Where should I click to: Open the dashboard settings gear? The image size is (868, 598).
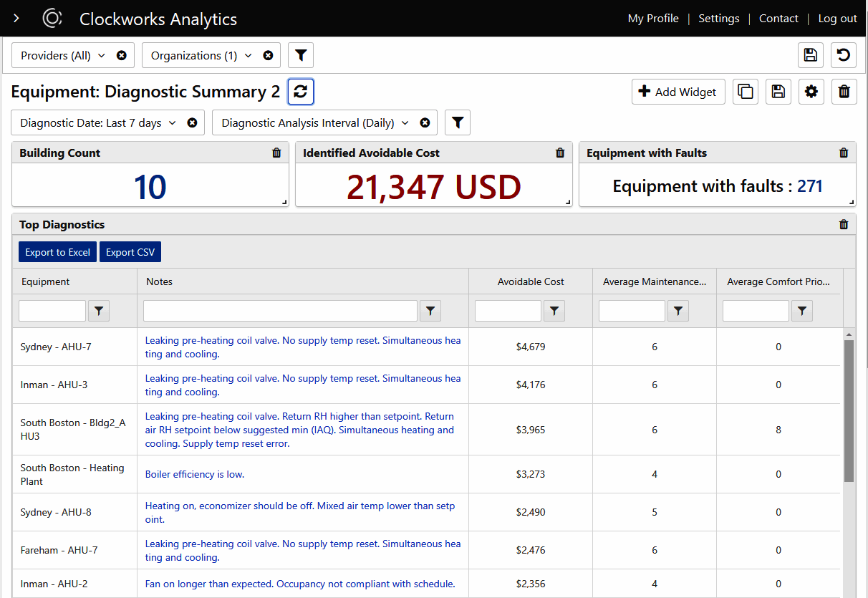811,92
